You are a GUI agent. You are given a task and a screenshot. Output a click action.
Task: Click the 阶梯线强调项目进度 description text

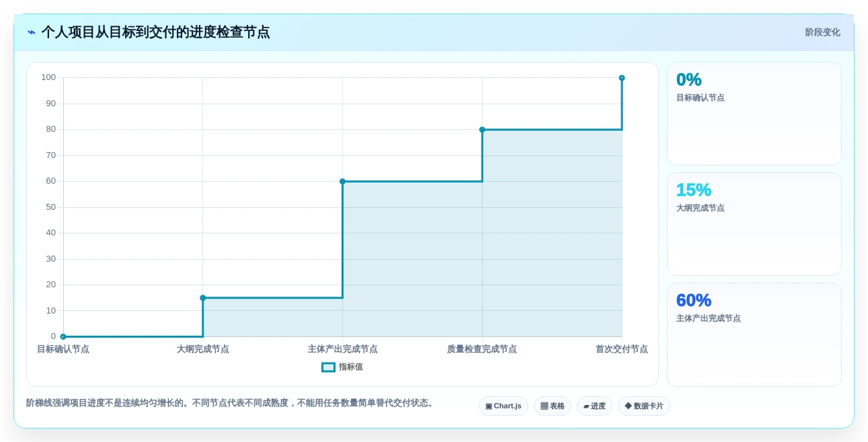pos(231,403)
